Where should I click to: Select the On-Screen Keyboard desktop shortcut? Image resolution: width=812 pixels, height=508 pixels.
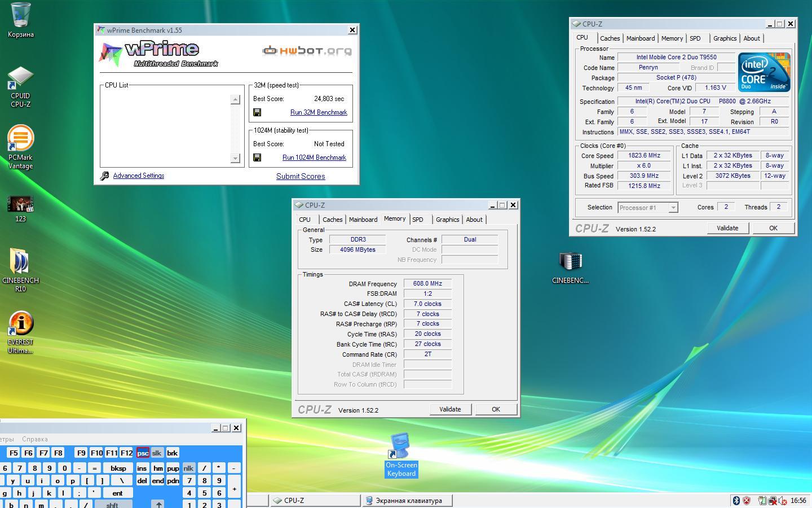tap(401, 455)
